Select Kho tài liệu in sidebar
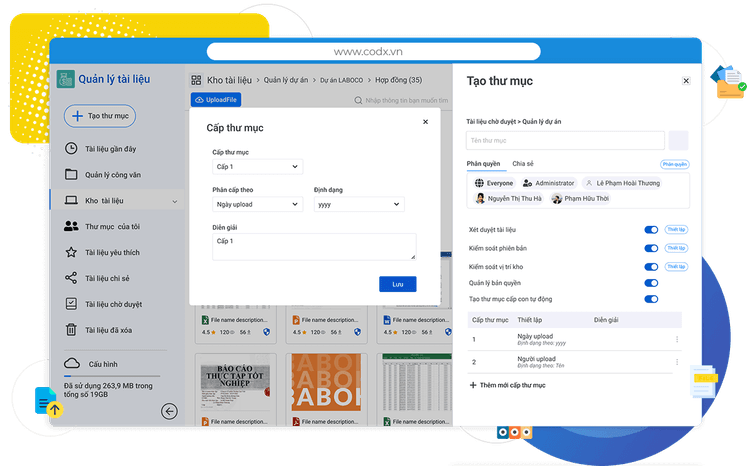 (105, 200)
